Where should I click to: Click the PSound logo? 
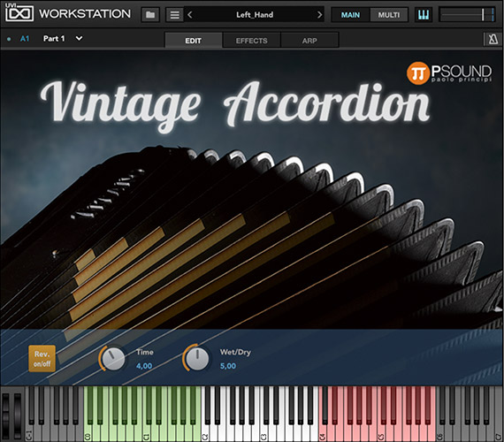(449, 72)
